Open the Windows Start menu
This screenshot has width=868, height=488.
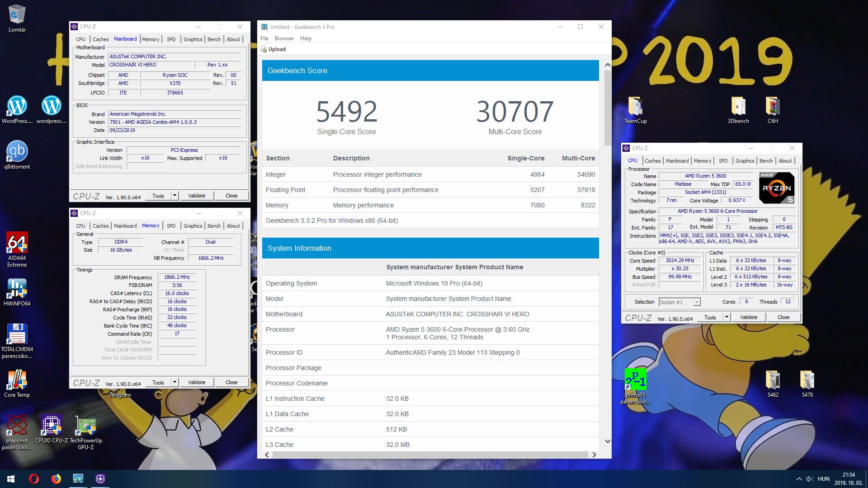(x=11, y=479)
